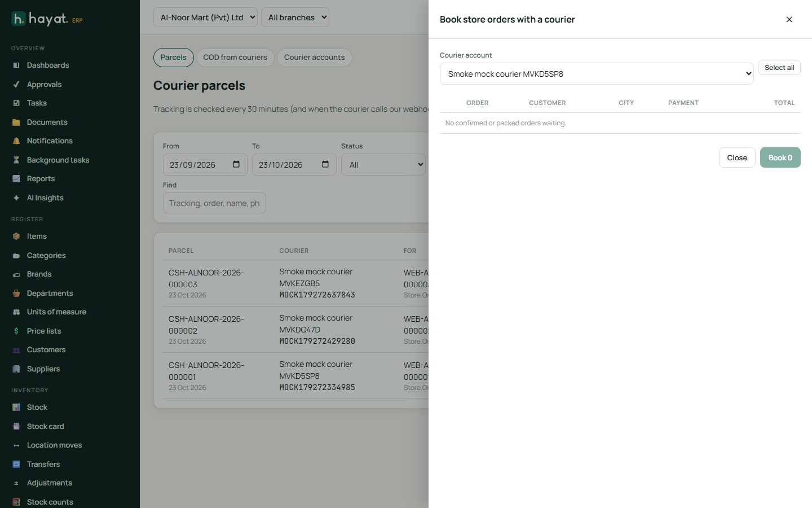The width and height of the screenshot is (812, 508).
Task: Click the Book 0 button
Action: coord(780,157)
